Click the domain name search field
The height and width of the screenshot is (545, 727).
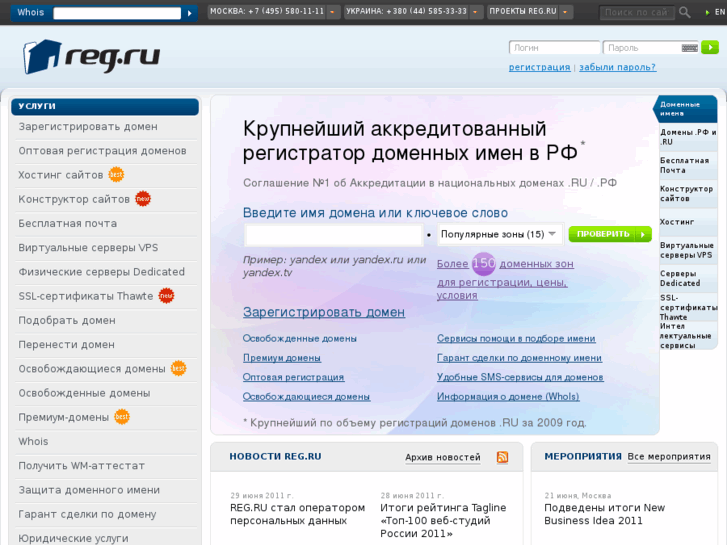[333, 235]
